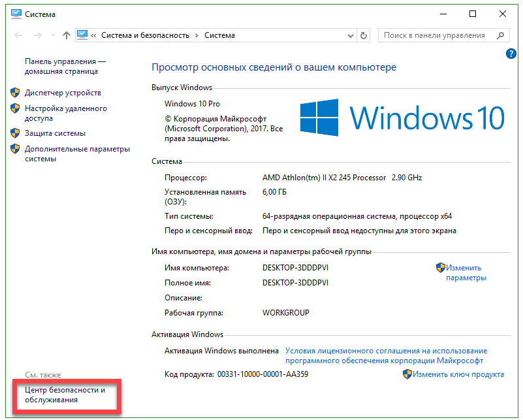Click Система breadcrumb in address bar
This screenshot has width=523, height=420.
click(x=219, y=35)
